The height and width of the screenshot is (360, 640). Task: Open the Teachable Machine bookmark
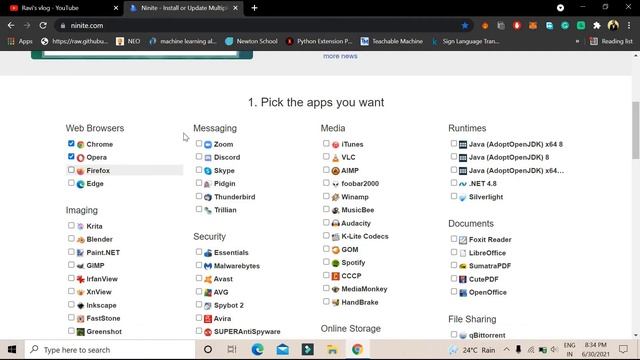tap(392, 41)
